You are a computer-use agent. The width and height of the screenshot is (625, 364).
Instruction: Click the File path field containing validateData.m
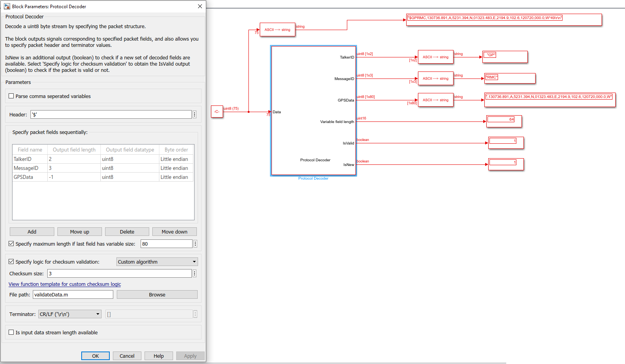[x=73, y=294]
